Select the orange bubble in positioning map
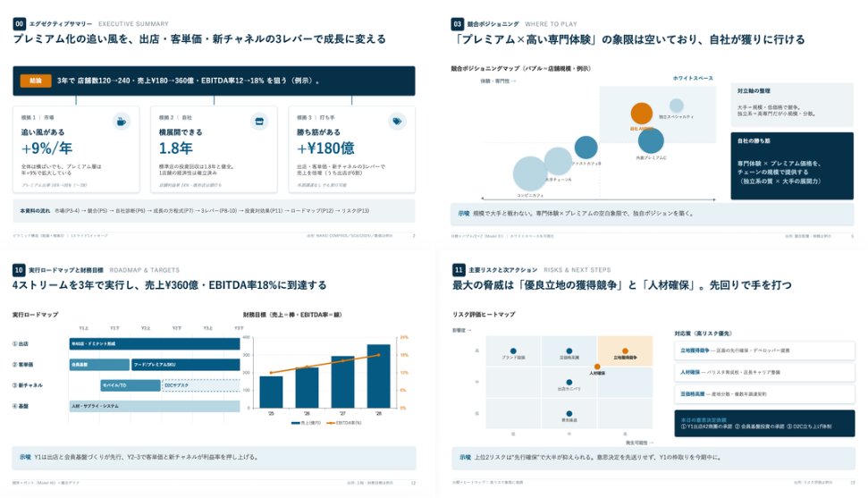The image size is (868, 498). coord(642,114)
